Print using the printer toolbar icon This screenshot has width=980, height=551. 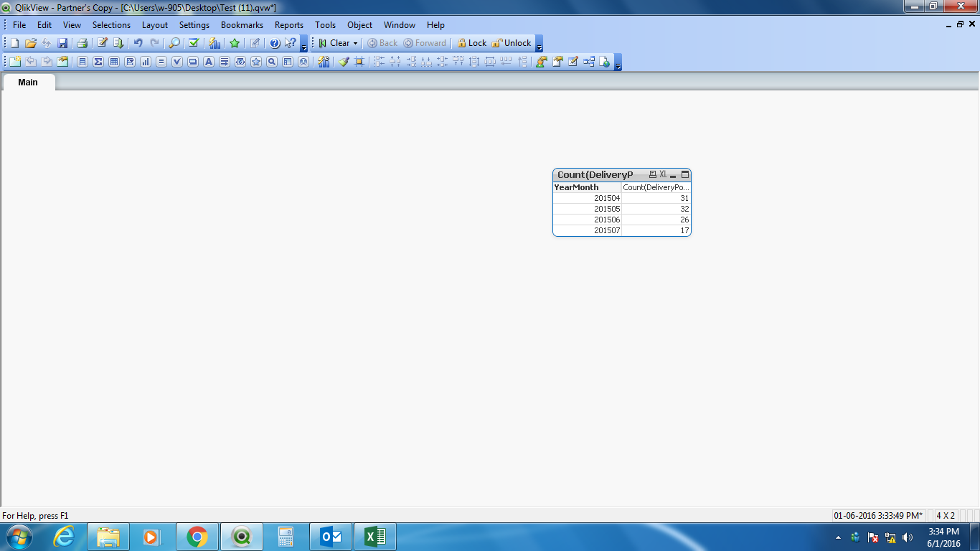pyautogui.click(x=82, y=43)
